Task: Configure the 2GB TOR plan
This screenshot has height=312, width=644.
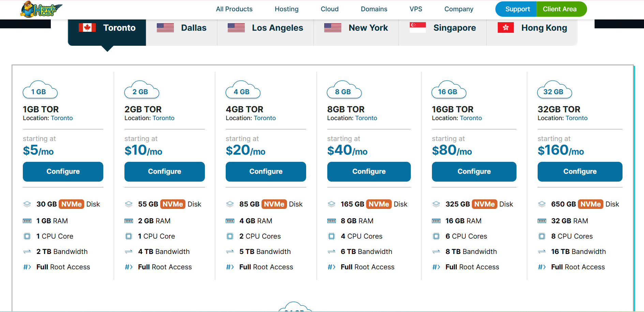Action: [x=164, y=171]
